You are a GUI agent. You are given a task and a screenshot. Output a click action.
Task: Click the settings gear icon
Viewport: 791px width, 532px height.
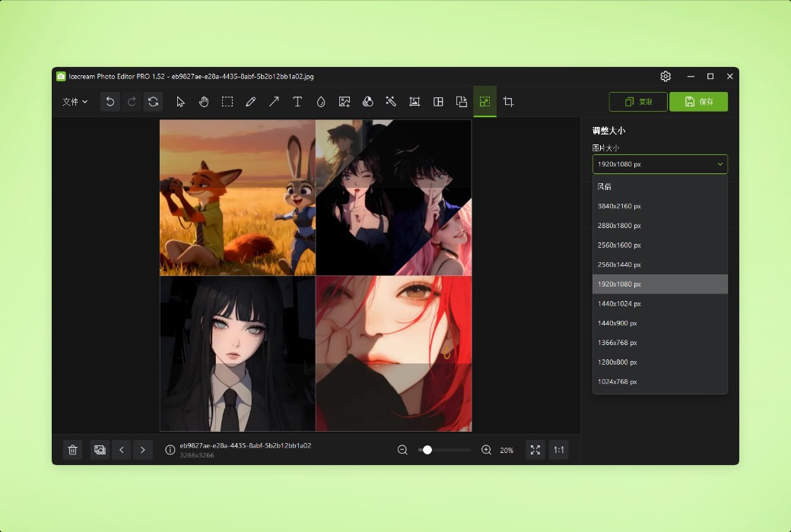coord(666,76)
